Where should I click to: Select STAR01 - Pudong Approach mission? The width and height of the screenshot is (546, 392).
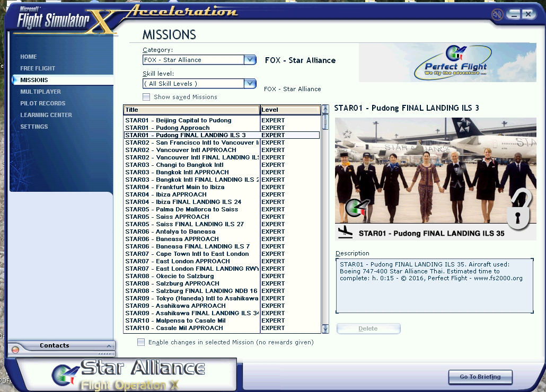(222, 128)
